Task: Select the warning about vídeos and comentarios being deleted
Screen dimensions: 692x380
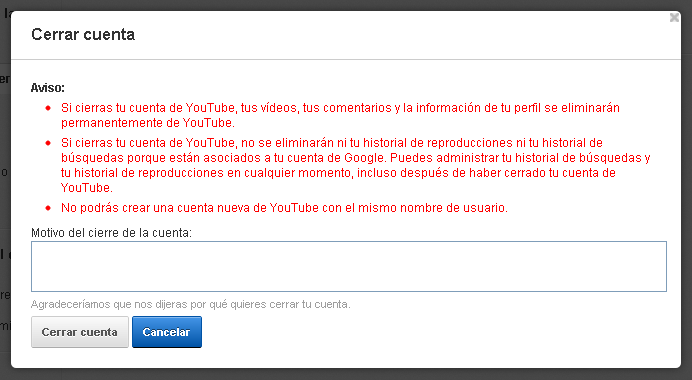Action: (x=340, y=115)
